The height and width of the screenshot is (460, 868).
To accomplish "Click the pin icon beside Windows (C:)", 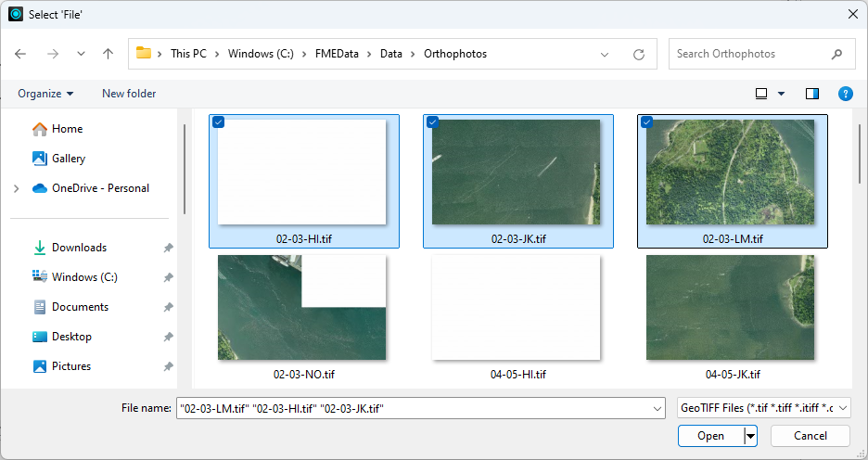I will pyautogui.click(x=168, y=277).
